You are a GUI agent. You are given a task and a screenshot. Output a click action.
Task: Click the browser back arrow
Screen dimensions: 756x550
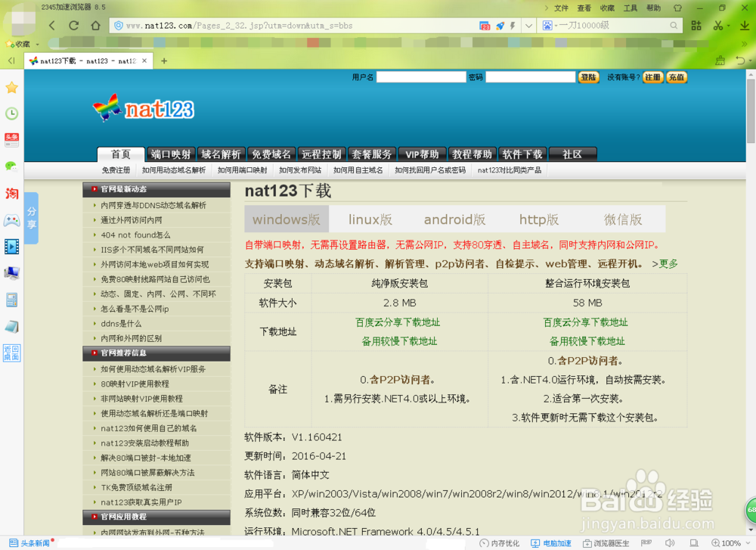coord(52,26)
